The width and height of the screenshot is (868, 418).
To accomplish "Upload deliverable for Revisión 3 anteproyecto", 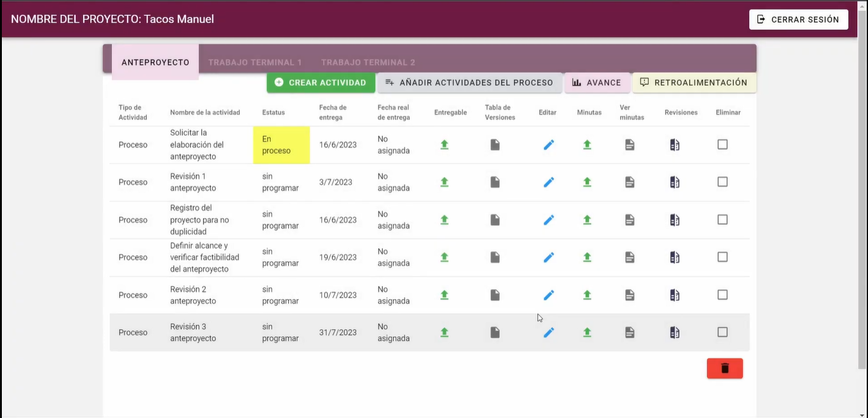I will 444,333.
